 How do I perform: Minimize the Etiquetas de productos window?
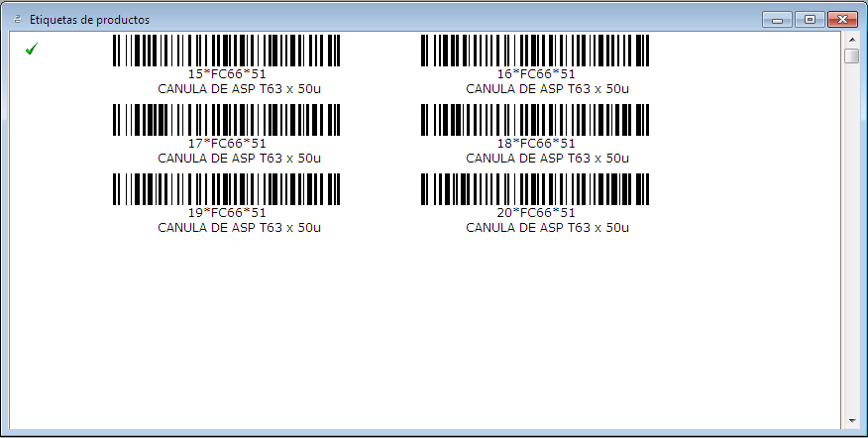778,19
